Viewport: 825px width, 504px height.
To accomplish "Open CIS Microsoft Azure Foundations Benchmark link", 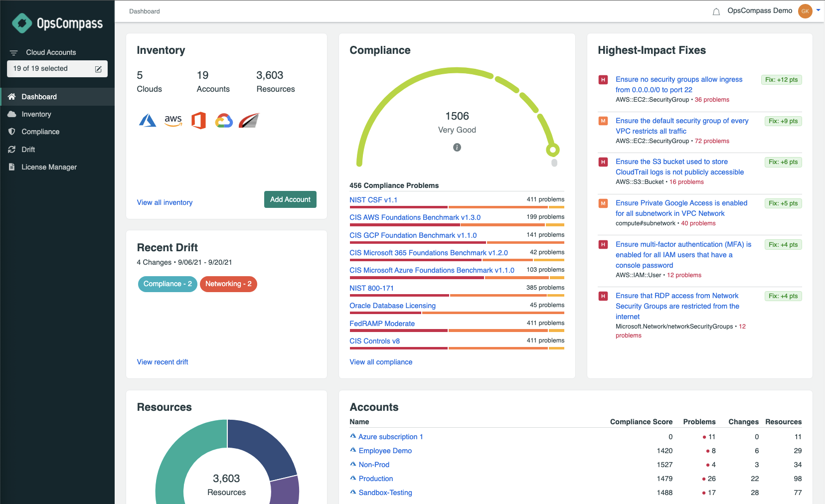I will coord(432,270).
